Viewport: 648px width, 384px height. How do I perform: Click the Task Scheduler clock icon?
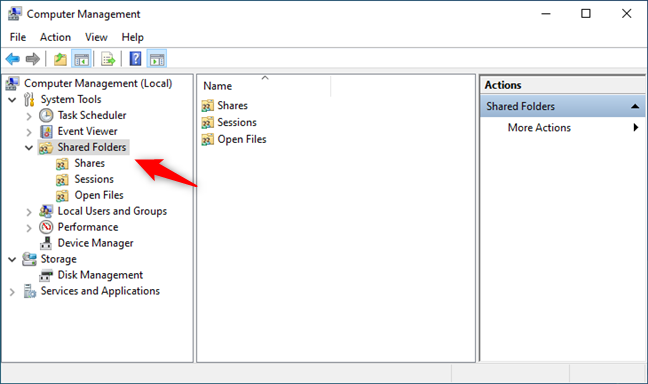[x=46, y=115]
